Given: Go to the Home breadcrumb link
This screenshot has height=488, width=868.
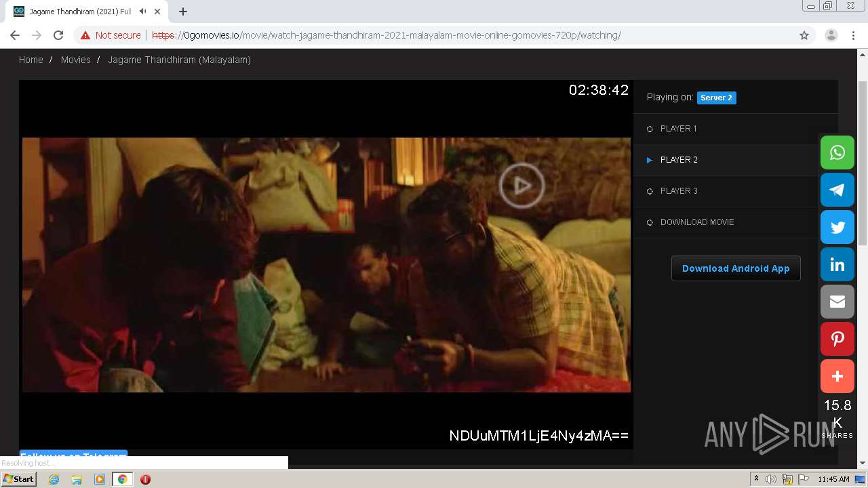Looking at the screenshot, I should click(31, 60).
